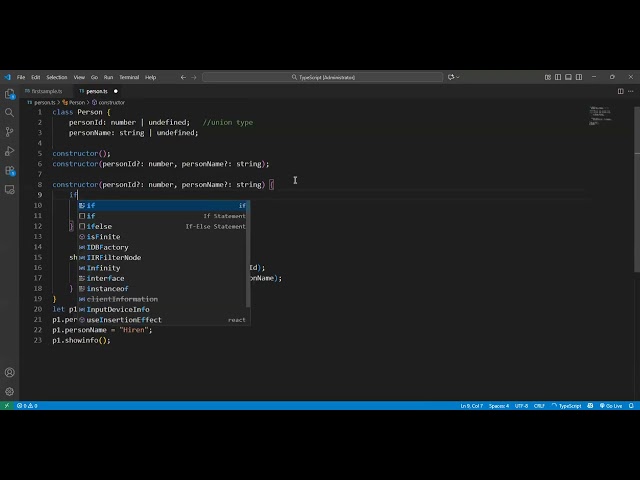Select the instanceof suggestion

[x=163, y=289]
